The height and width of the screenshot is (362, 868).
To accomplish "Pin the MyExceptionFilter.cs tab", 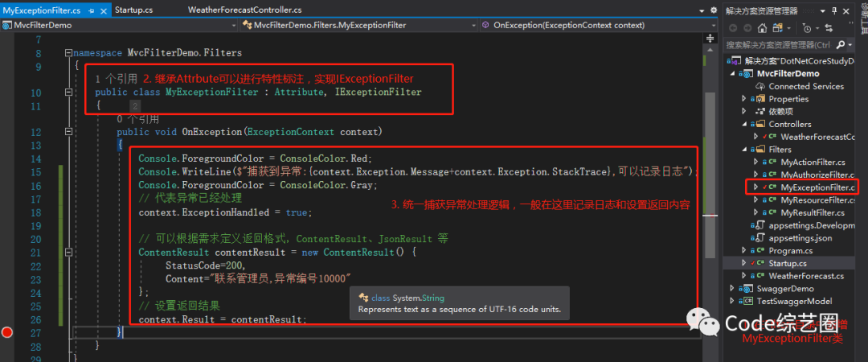I will (92, 10).
